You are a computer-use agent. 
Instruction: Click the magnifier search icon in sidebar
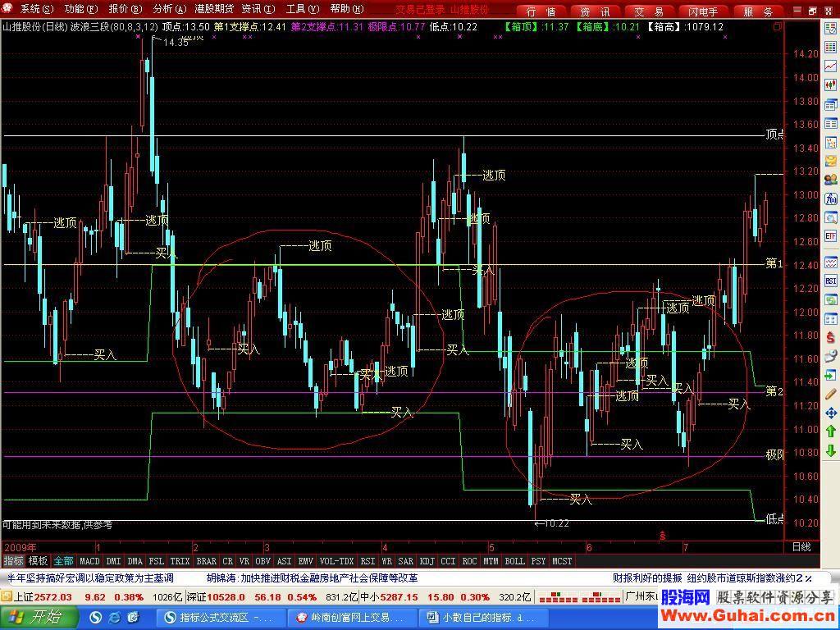click(830, 217)
